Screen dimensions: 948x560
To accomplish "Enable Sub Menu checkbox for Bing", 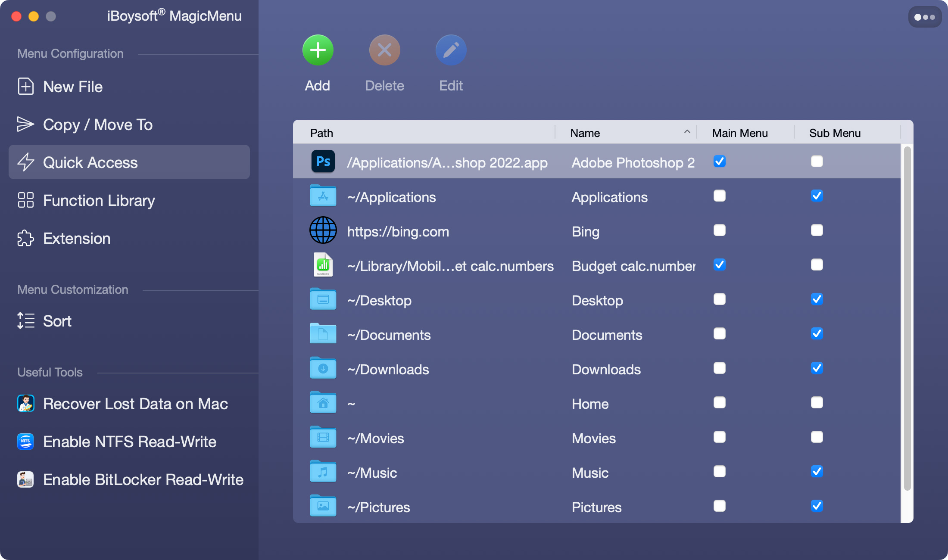I will click(817, 230).
